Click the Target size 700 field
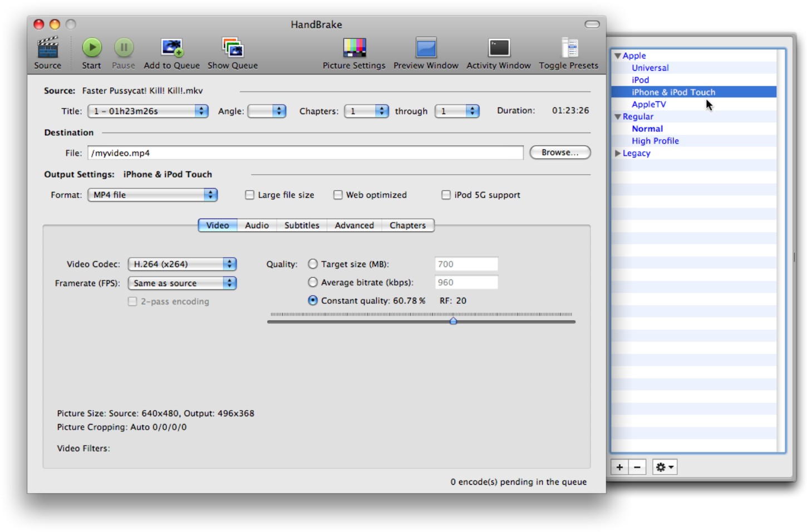Image resolution: width=807 pixels, height=532 pixels. pyautogui.click(x=466, y=264)
